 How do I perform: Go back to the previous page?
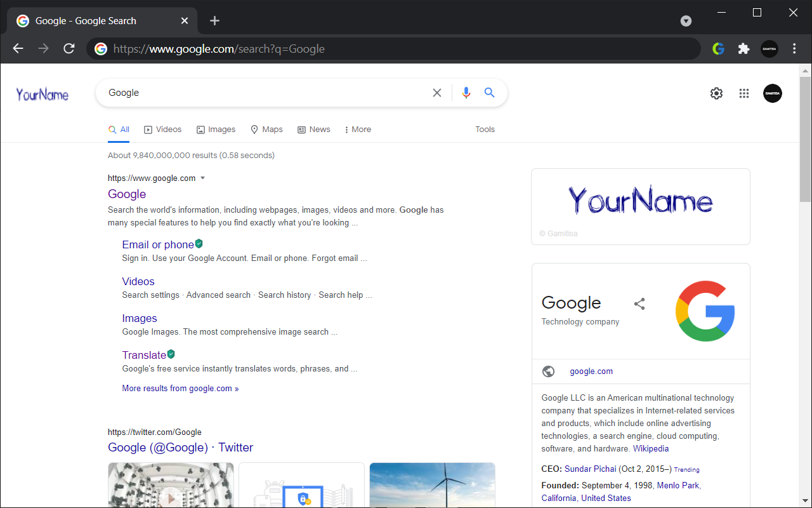click(x=18, y=49)
